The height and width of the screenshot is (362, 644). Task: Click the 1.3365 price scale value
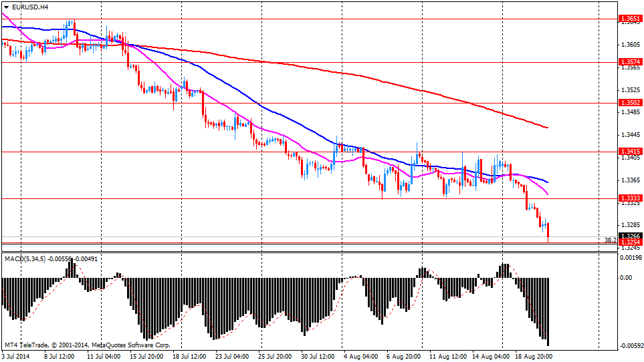click(x=631, y=180)
